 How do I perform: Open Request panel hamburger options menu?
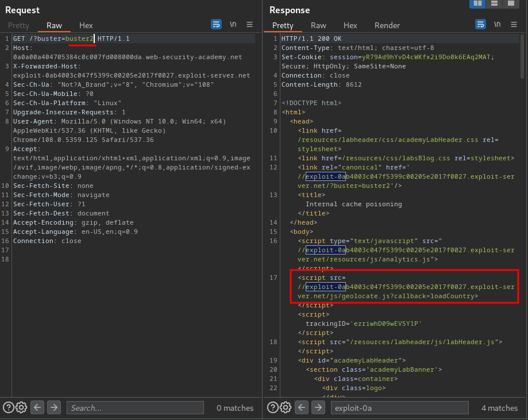[249, 25]
